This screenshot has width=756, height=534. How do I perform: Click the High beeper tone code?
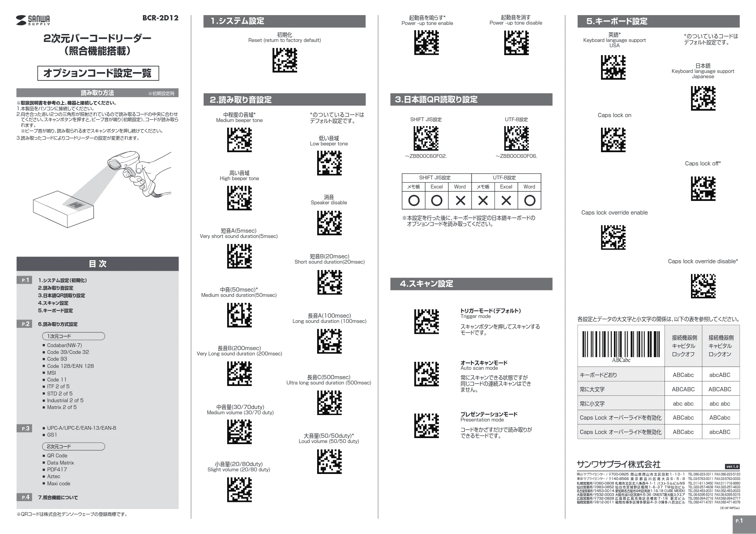(x=239, y=198)
